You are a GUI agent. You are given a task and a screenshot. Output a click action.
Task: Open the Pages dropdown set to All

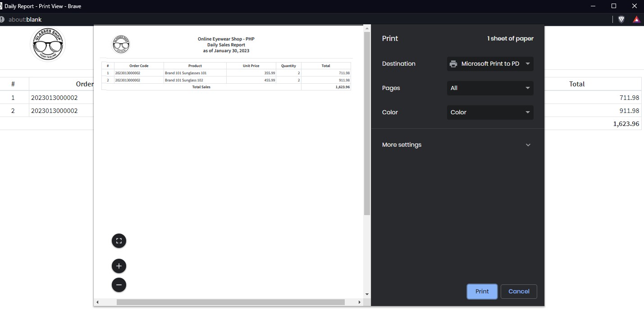[x=490, y=88]
